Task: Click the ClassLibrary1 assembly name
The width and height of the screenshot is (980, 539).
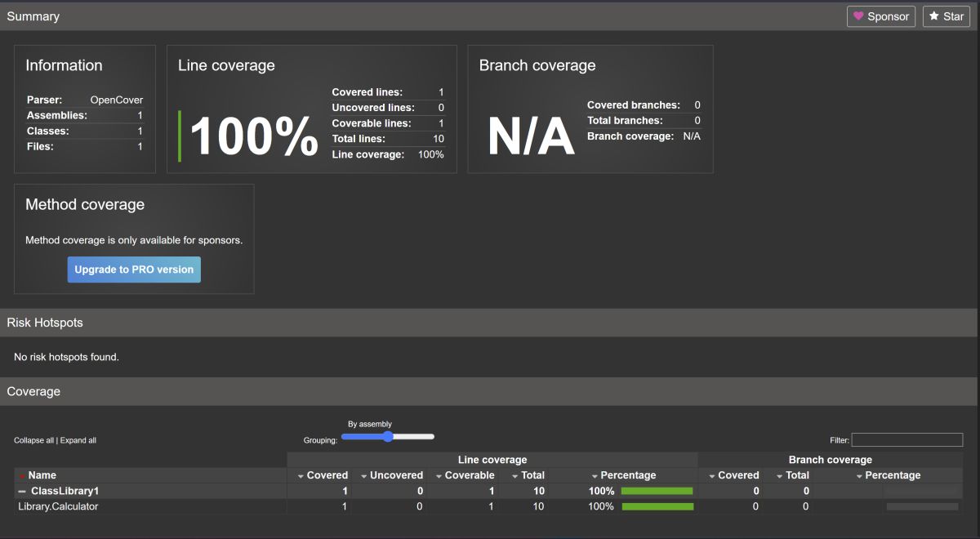Action: pyautogui.click(x=65, y=492)
